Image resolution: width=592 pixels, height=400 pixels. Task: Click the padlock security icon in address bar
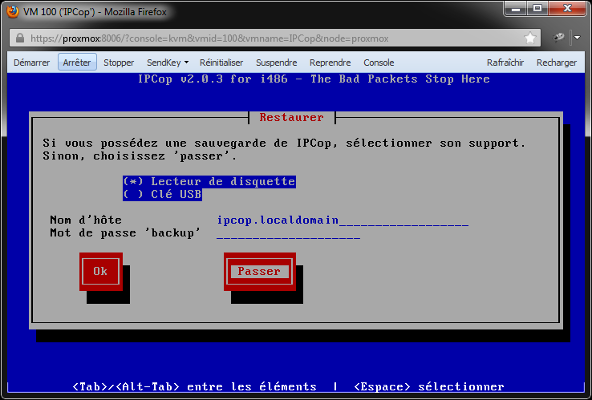20,38
